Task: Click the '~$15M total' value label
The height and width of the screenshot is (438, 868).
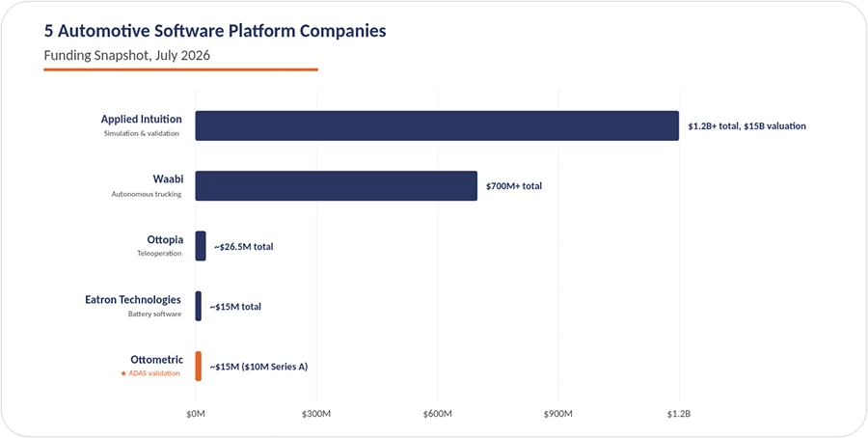Action: [235, 307]
